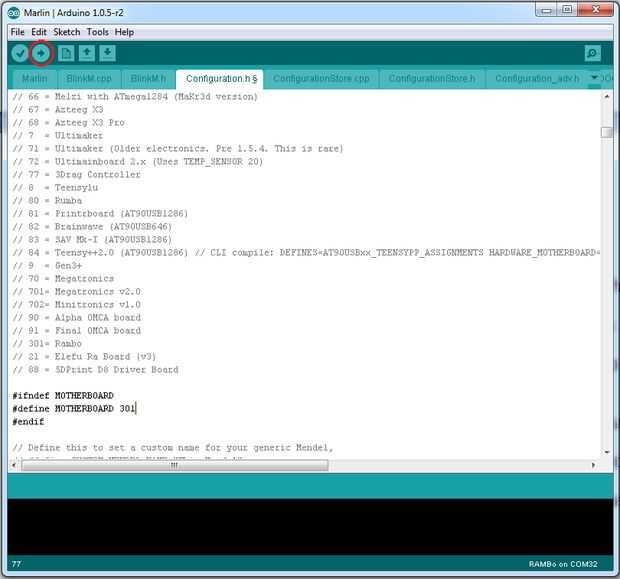Click the vertical scrollbar thumb
The image size is (620, 579).
pyautogui.click(x=607, y=132)
